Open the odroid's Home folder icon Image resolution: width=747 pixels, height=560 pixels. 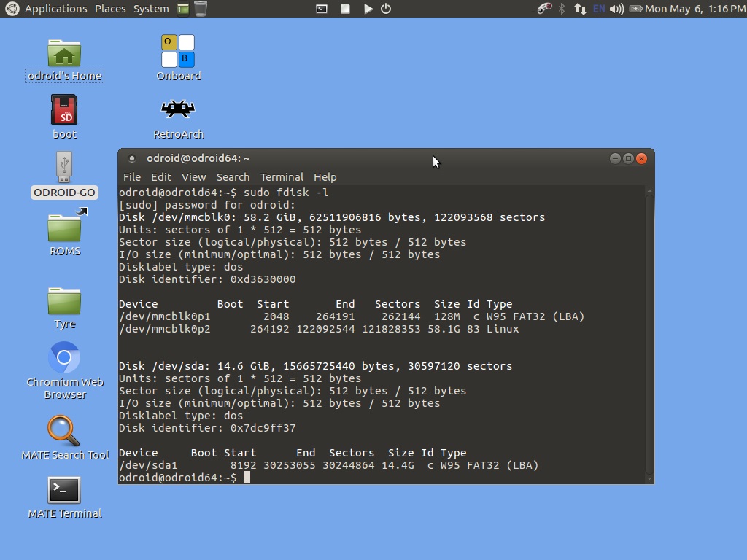pos(64,54)
